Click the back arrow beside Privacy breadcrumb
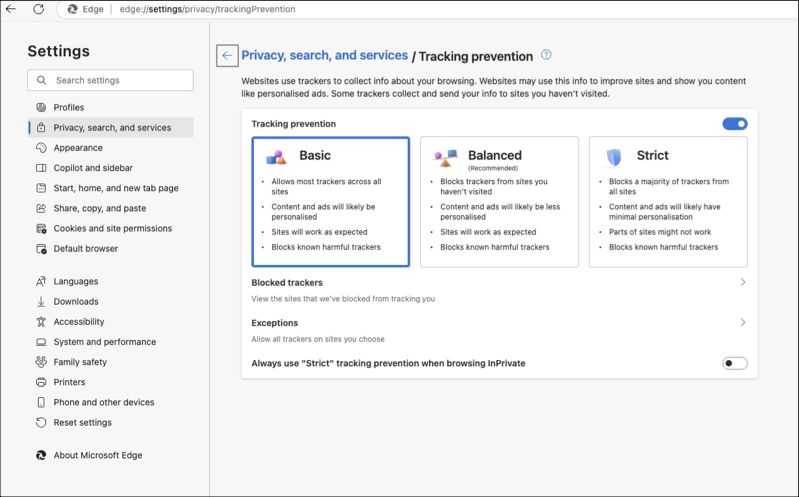 (x=227, y=56)
